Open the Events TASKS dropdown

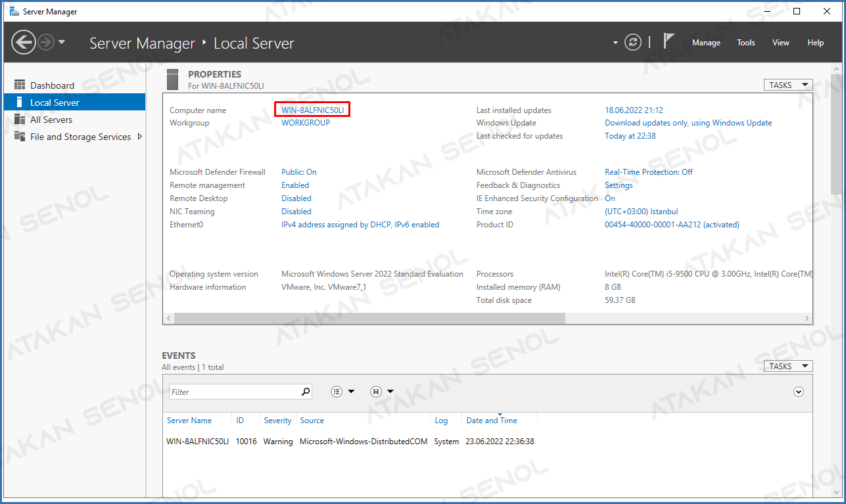pos(788,366)
